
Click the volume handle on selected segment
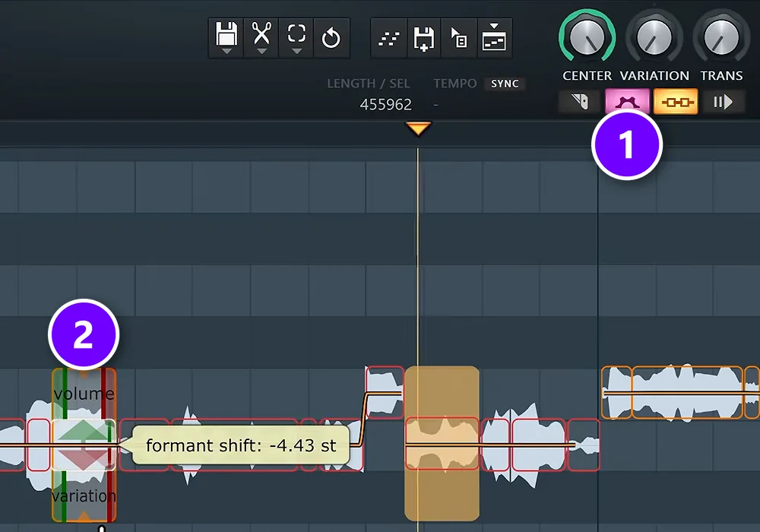(84, 394)
